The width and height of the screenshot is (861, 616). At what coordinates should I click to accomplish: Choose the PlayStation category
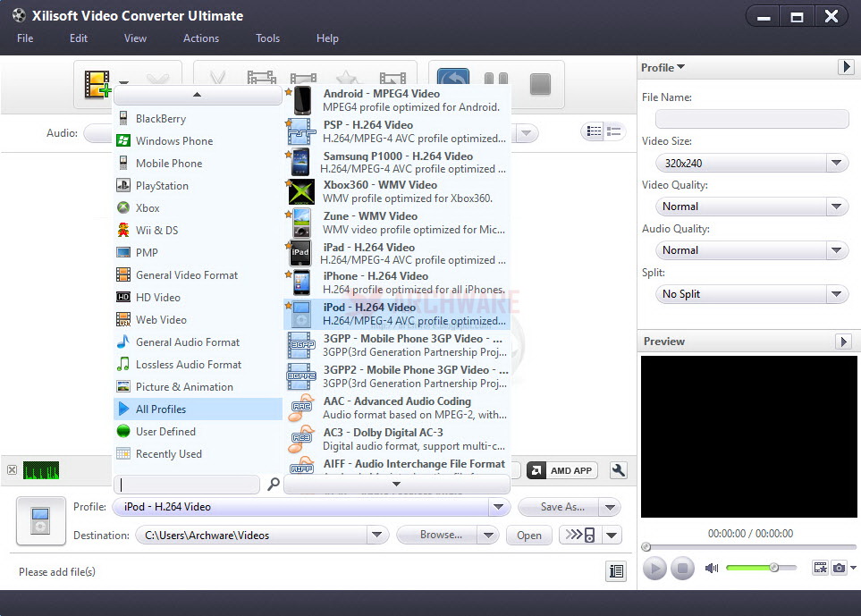(x=198, y=186)
